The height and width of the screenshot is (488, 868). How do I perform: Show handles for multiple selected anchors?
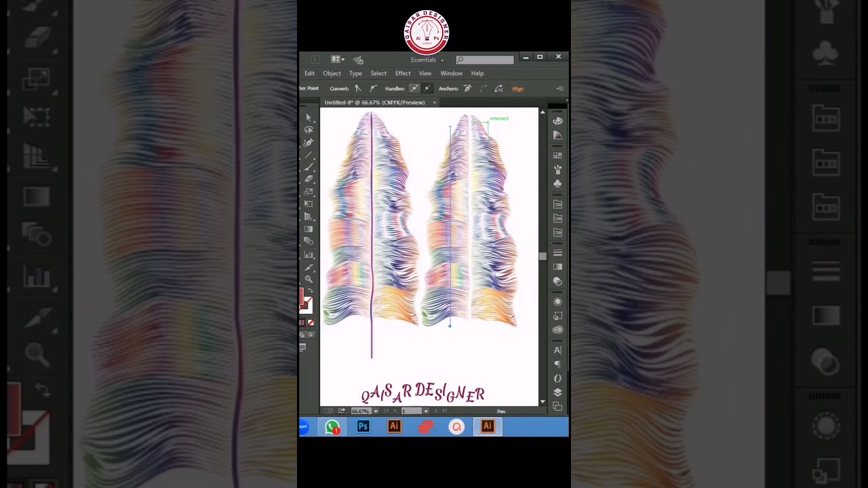tap(414, 89)
